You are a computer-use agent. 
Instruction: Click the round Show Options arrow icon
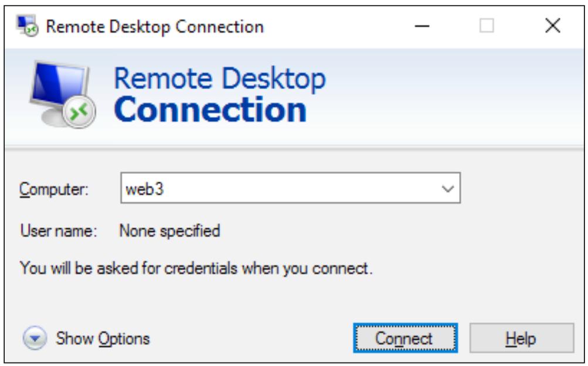35,338
